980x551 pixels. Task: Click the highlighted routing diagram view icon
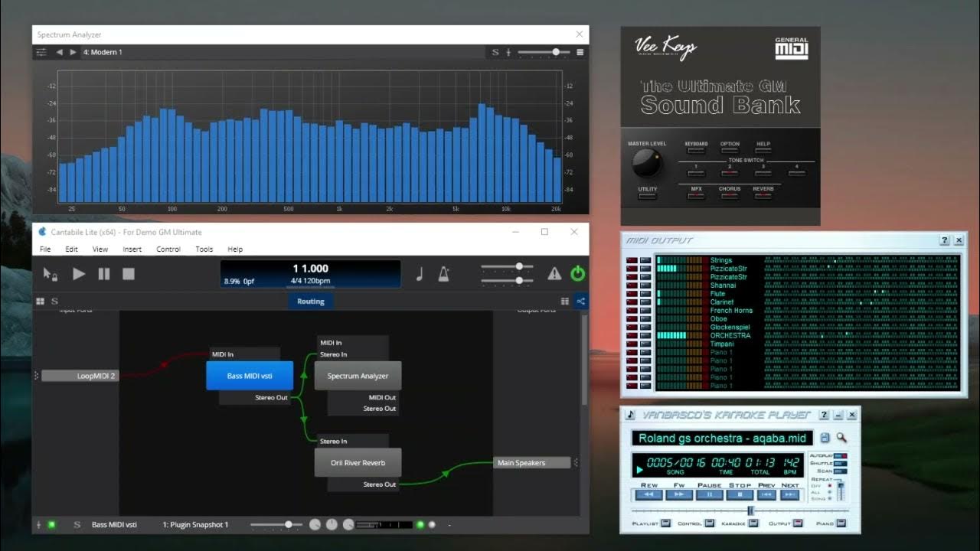click(x=581, y=302)
